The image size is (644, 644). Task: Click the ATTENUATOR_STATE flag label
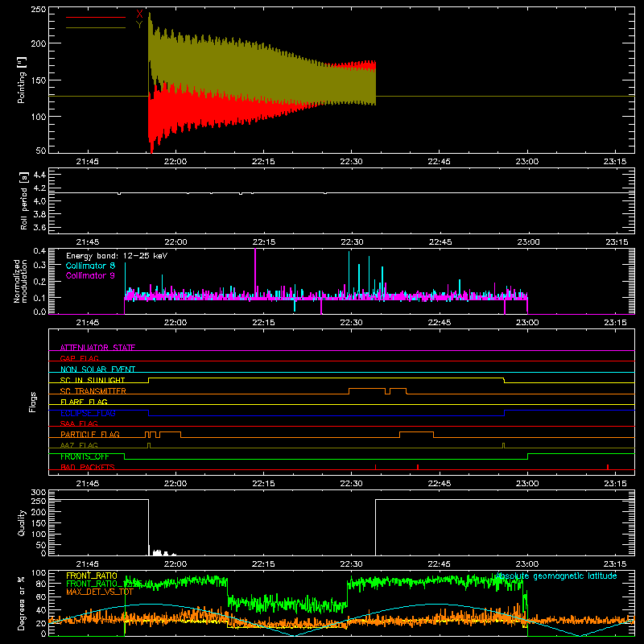click(x=97, y=348)
